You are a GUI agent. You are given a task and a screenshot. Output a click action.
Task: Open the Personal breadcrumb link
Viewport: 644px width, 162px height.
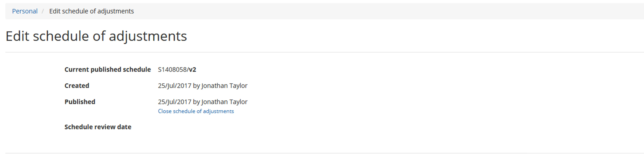[x=25, y=11]
